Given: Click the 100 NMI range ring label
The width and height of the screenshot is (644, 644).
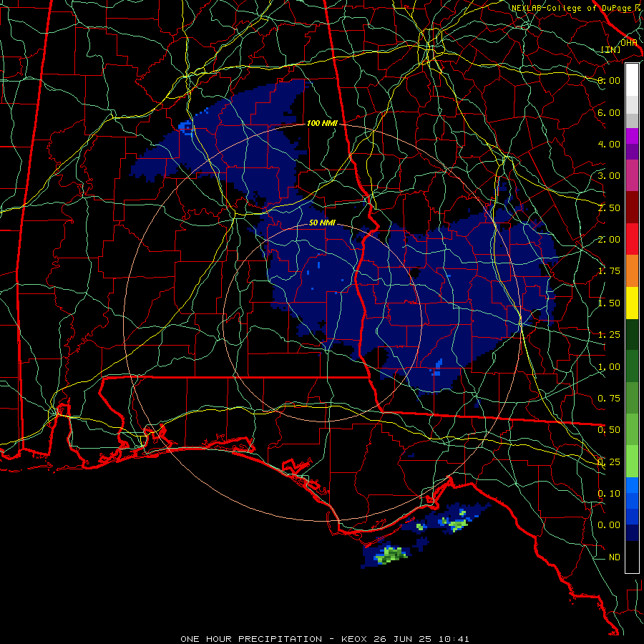Looking at the screenshot, I should click(x=322, y=123).
